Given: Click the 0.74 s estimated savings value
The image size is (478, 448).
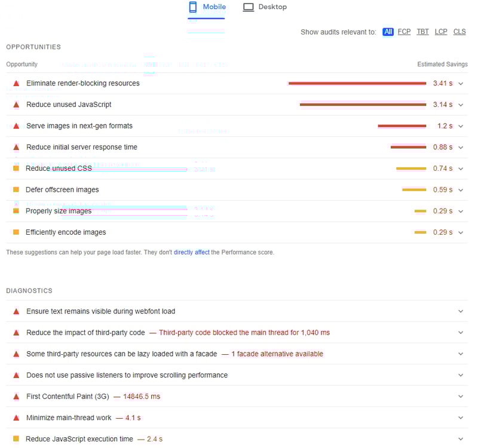Looking at the screenshot, I should click(443, 168).
